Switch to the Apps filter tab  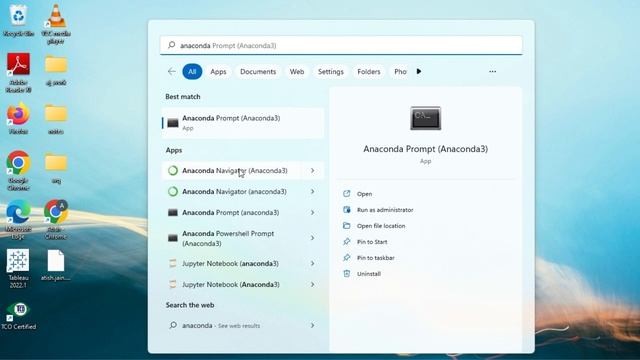click(218, 71)
